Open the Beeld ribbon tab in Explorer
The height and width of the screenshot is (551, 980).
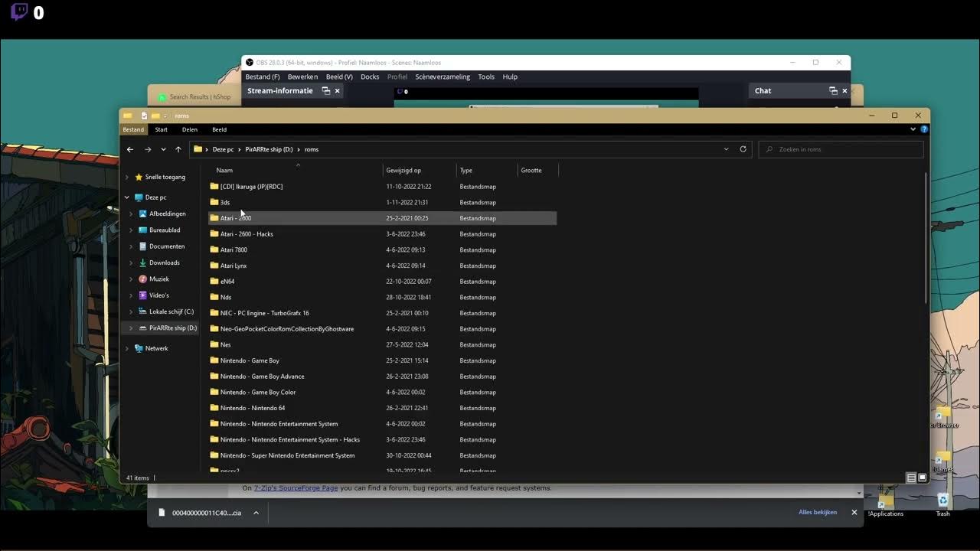220,129
